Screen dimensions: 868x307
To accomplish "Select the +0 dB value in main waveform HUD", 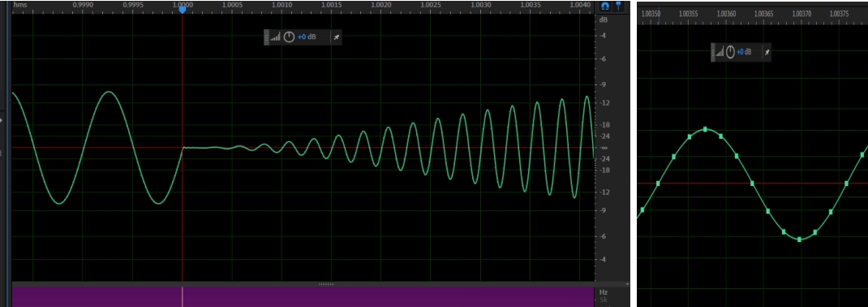I will 306,37.
